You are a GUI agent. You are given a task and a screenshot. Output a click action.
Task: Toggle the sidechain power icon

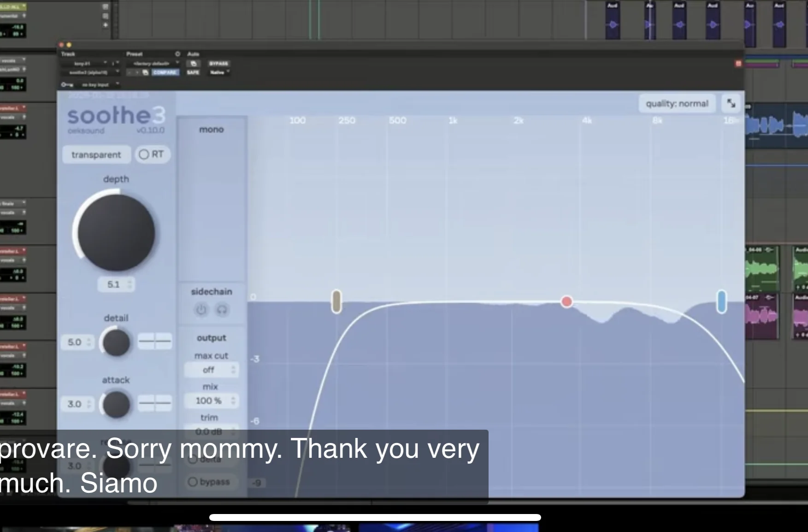click(x=201, y=310)
